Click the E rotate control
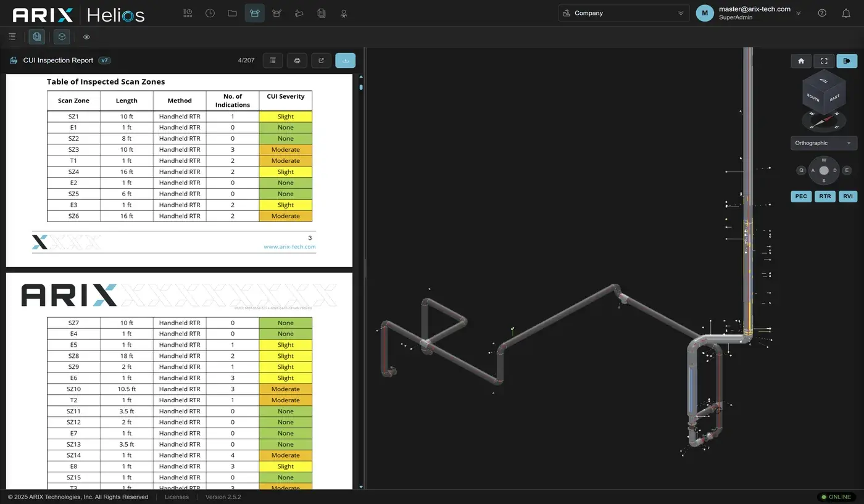The width and height of the screenshot is (864, 504). click(x=847, y=170)
